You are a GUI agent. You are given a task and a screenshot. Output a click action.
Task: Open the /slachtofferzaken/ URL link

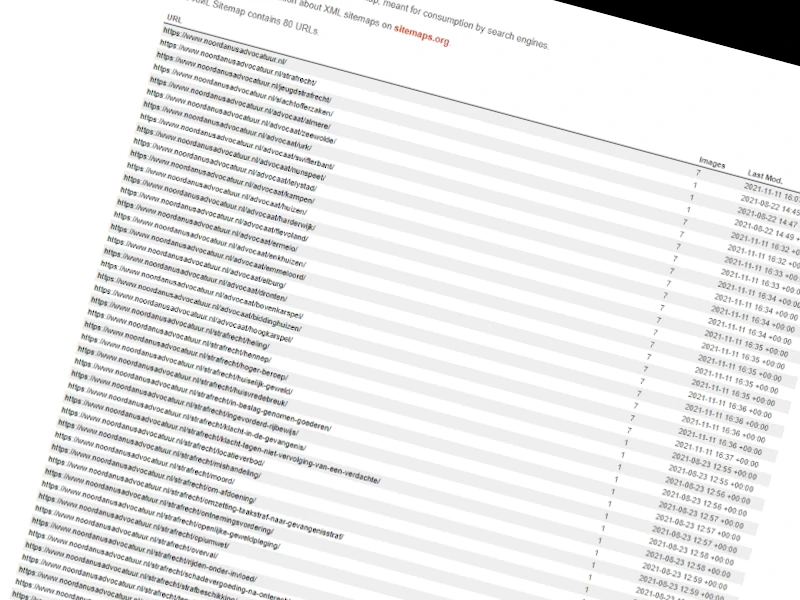click(243, 90)
